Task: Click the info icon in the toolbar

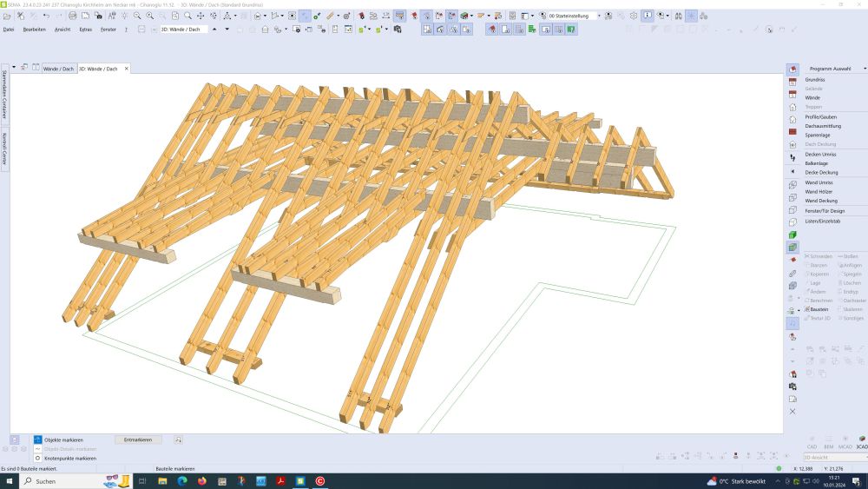Action: [x=648, y=16]
